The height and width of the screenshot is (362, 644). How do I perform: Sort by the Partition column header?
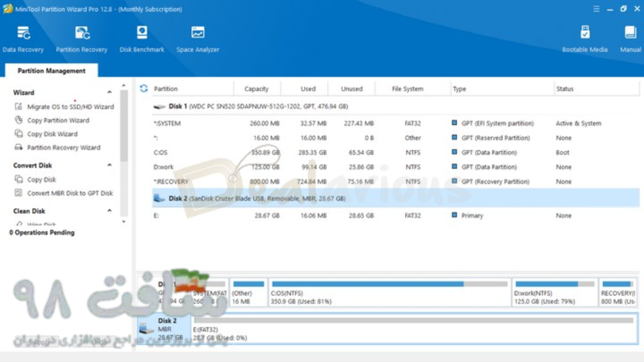[x=165, y=89]
